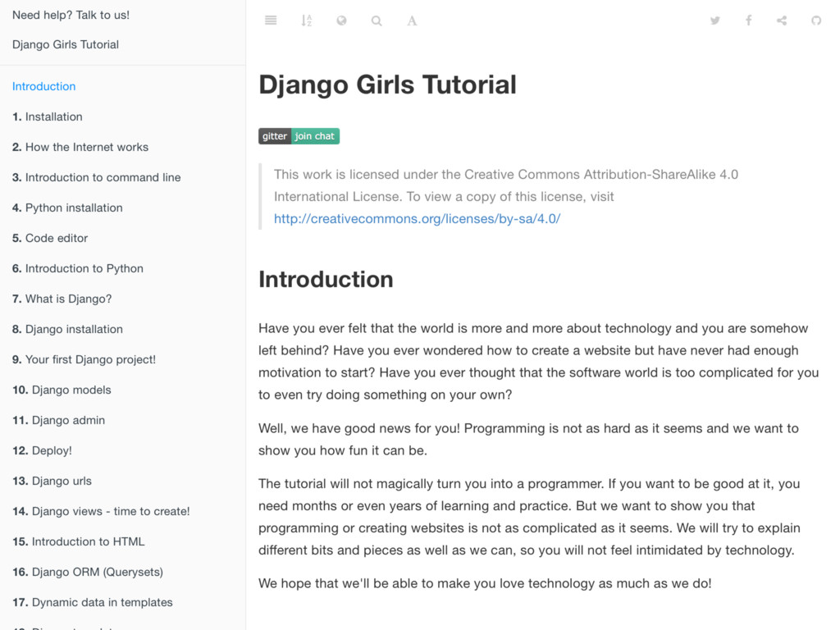Image resolution: width=840 pixels, height=630 pixels.
Task: Open the language globe icon
Action: [x=341, y=21]
